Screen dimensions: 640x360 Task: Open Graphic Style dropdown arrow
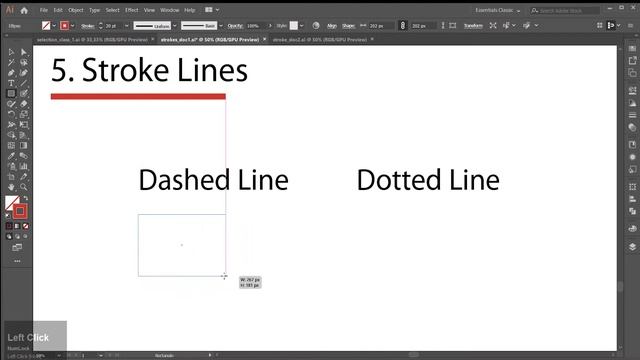click(x=302, y=26)
